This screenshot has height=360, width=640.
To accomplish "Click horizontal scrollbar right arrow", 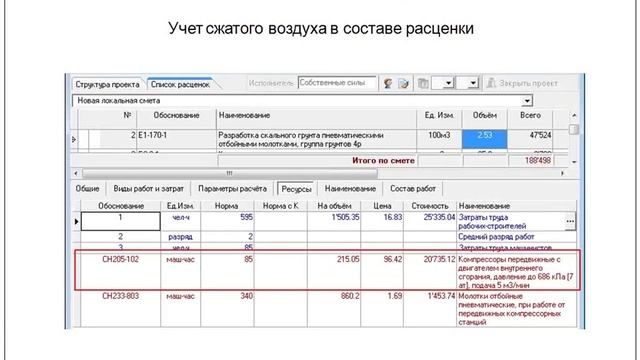I will pos(562,173).
